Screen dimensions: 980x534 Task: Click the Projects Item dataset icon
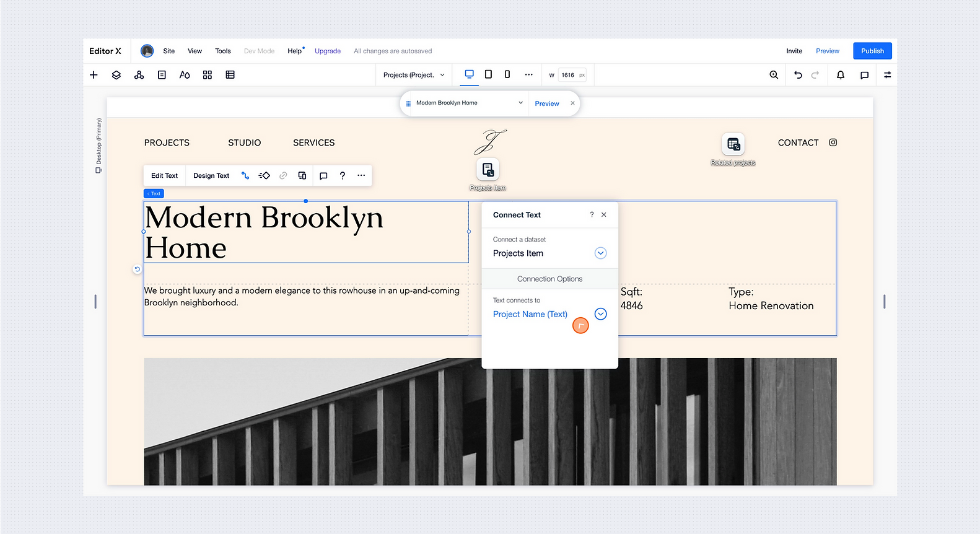(488, 170)
